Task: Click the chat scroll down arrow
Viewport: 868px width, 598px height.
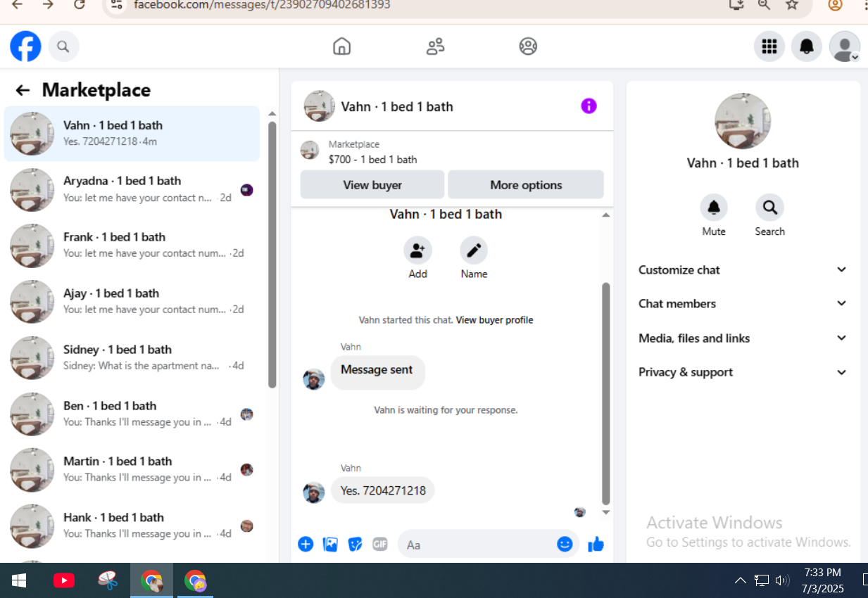Action: point(605,513)
